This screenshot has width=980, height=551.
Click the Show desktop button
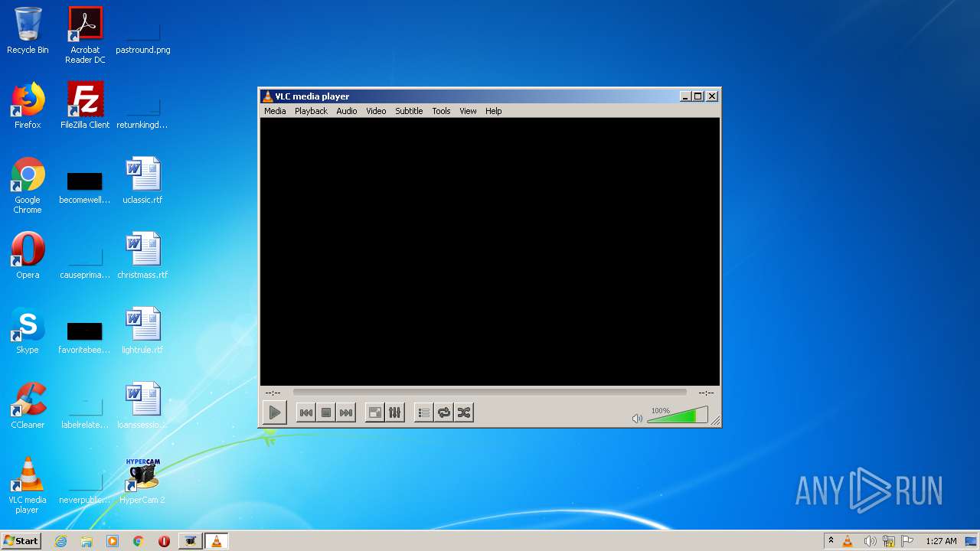pos(972,541)
